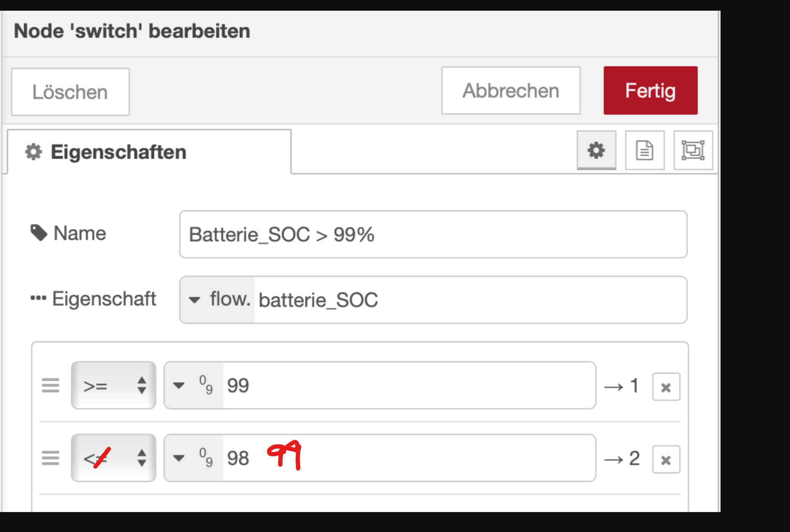
Task: Click the number type icon in first rule
Action: (x=206, y=385)
